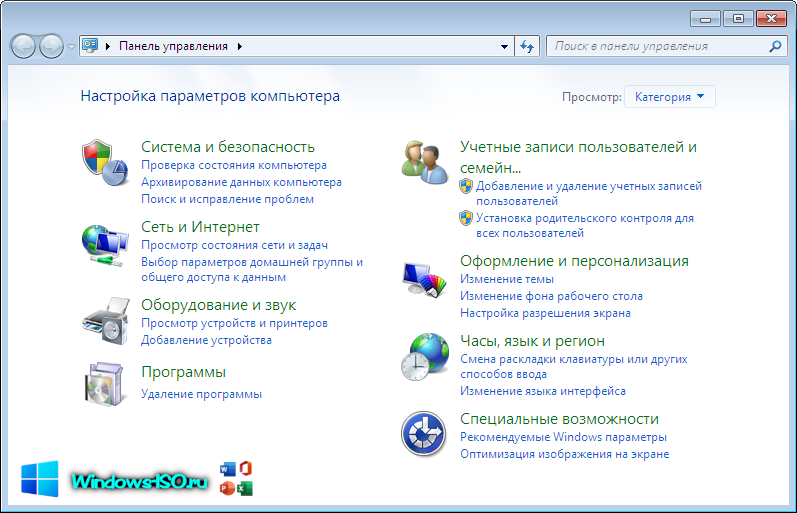The image size is (797, 513).
Task: Open the Категория view dropdown
Action: pyautogui.click(x=669, y=97)
